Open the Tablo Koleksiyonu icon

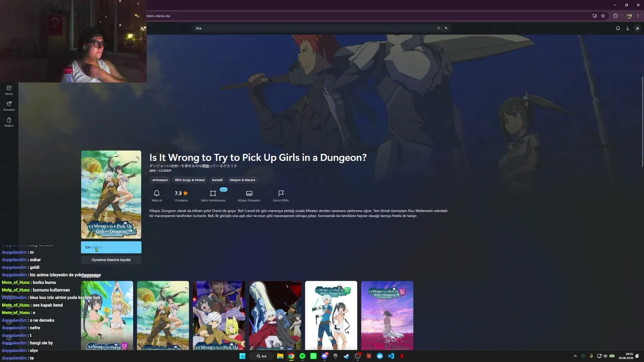tap(213, 194)
